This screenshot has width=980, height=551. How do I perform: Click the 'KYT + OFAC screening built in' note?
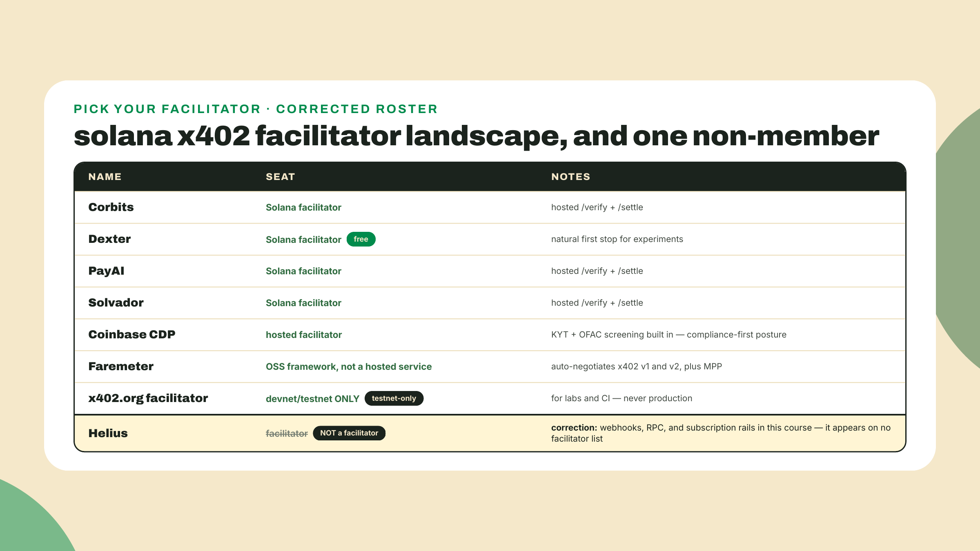point(669,335)
